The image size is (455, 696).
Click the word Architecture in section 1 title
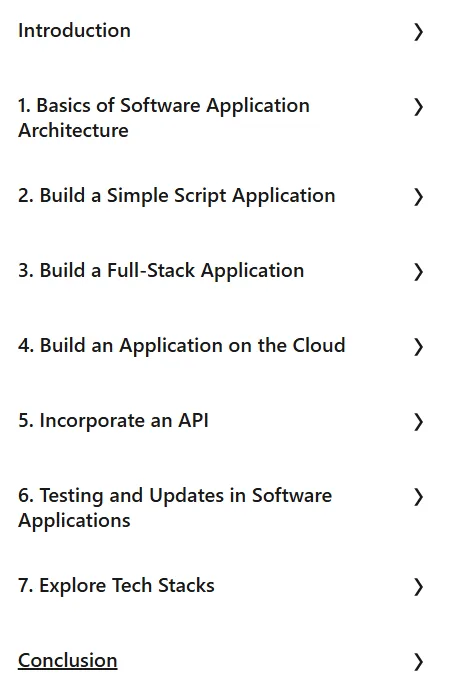click(x=73, y=130)
